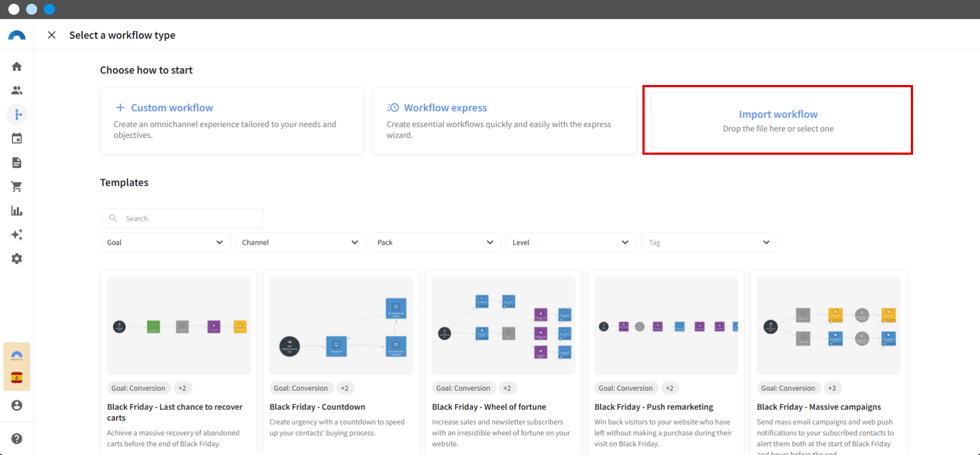The width and height of the screenshot is (980, 455).
Task: Open the Calendar icon in sidebar
Action: [17, 138]
